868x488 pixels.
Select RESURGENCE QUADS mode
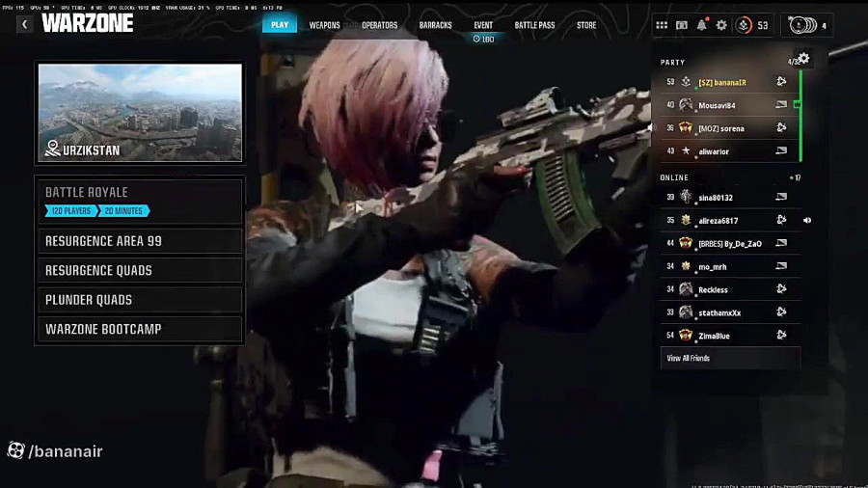[x=140, y=271]
